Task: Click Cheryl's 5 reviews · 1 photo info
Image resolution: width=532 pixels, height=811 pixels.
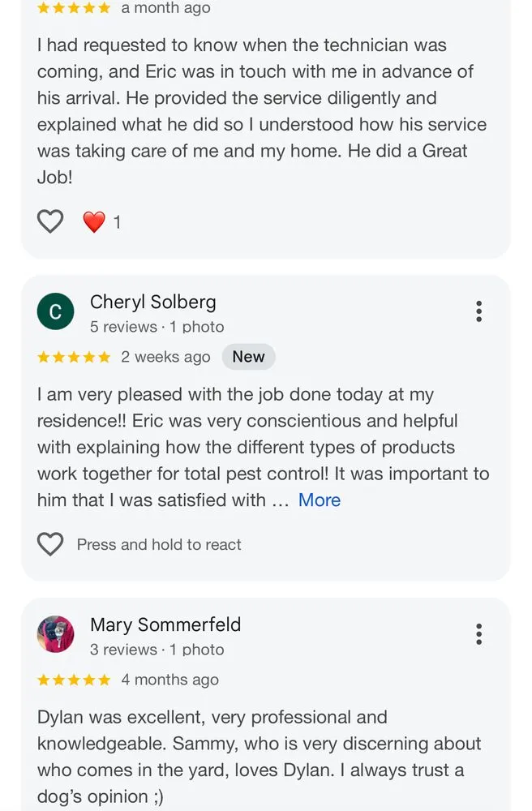Action: [x=157, y=327]
